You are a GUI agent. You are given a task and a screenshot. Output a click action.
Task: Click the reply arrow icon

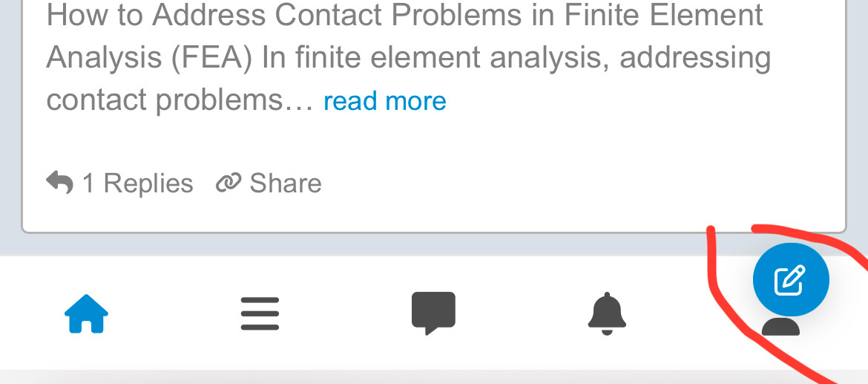[x=59, y=182]
